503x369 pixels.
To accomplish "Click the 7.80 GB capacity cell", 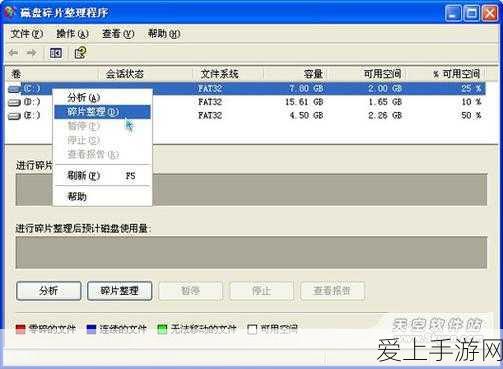I will 307,88.
